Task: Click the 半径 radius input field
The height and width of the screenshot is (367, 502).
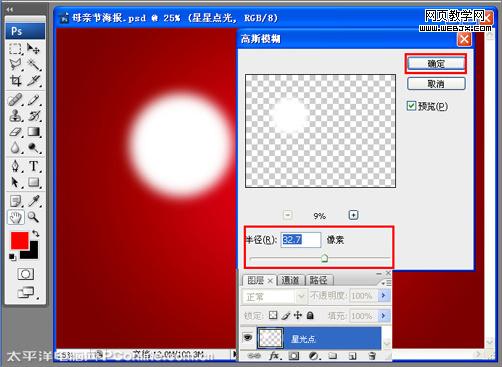Action: pos(301,240)
